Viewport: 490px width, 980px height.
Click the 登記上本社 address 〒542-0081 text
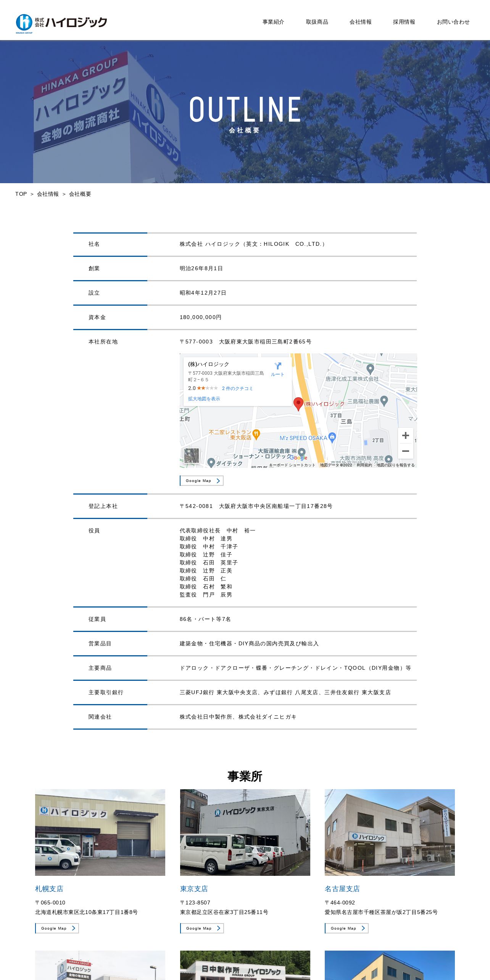coord(256,506)
